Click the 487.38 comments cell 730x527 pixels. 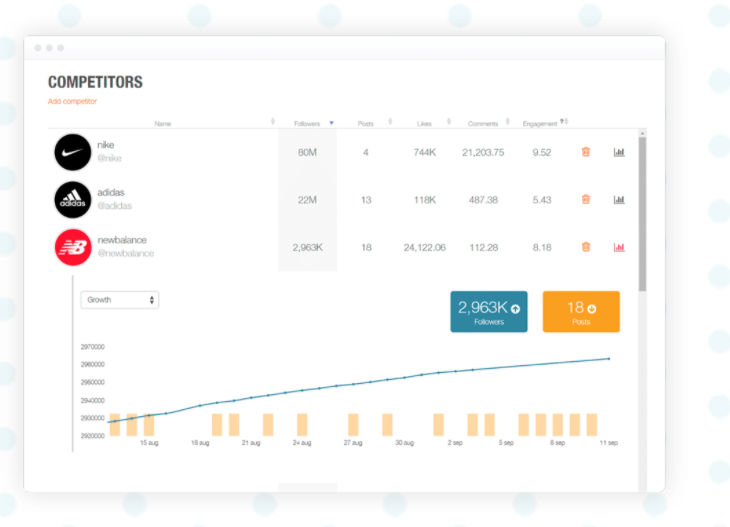point(483,200)
